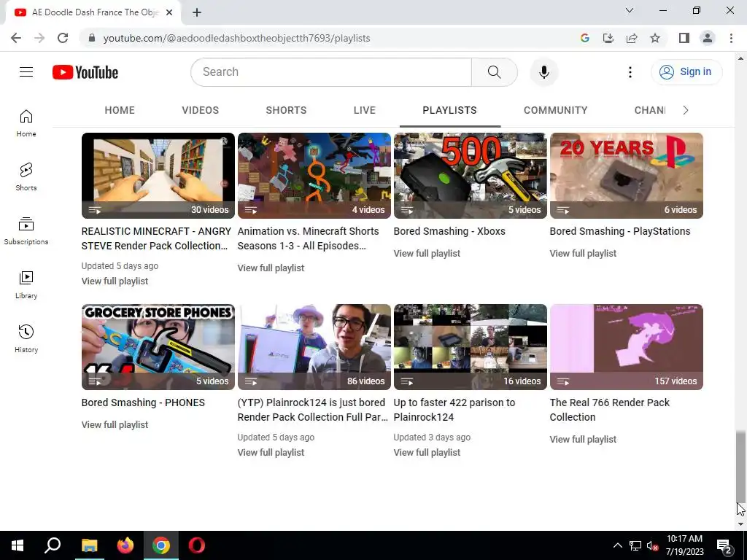This screenshot has height=560, width=747.
Task: View full playlist under (YTP) Plainrock124 is just bored
Action: click(x=271, y=453)
